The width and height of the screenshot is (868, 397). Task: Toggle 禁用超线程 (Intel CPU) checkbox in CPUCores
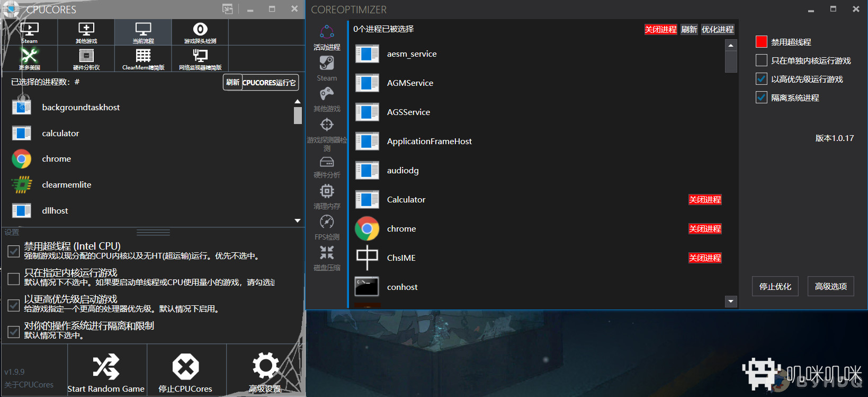coord(14,251)
